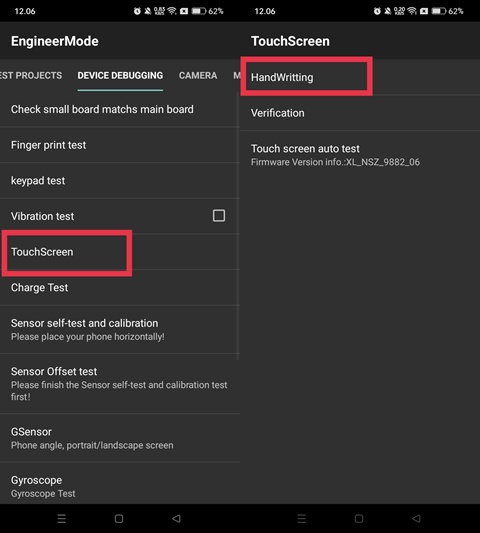Tap the left status bar battery icon
This screenshot has height=533, width=480.
coord(199,11)
